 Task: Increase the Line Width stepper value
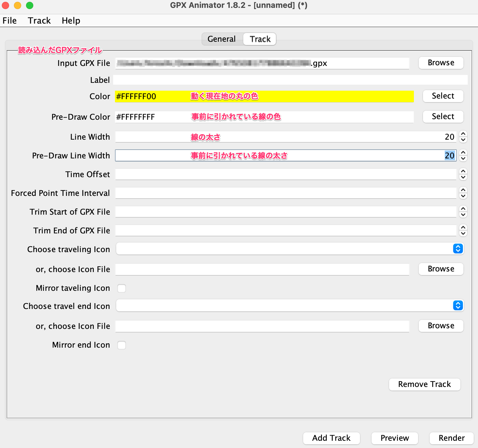click(x=463, y=134)
